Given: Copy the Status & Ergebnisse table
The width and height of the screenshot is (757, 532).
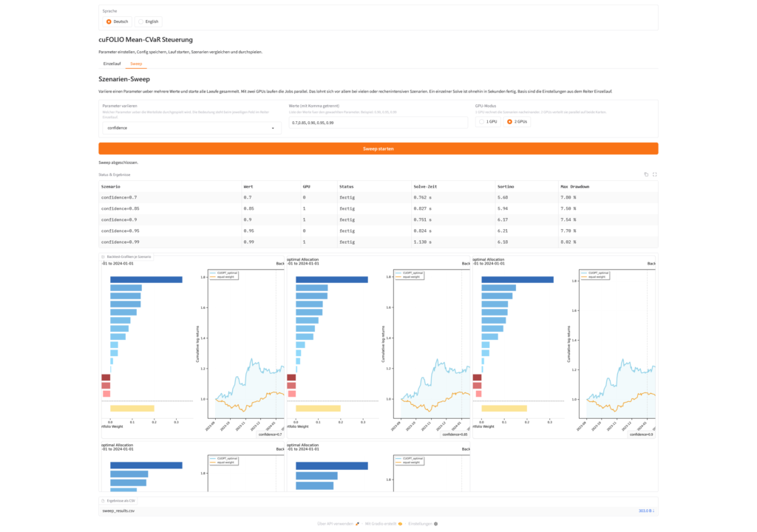Looking at the screenshot, I should [x=646, y=175].
